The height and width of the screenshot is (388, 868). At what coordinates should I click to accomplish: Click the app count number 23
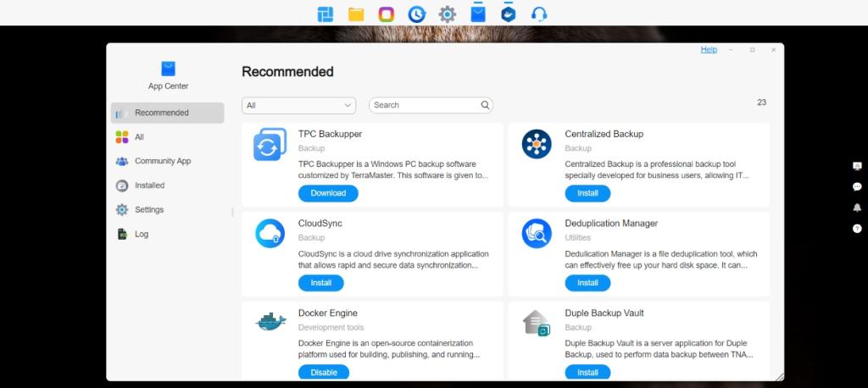(x=762, y=103)
